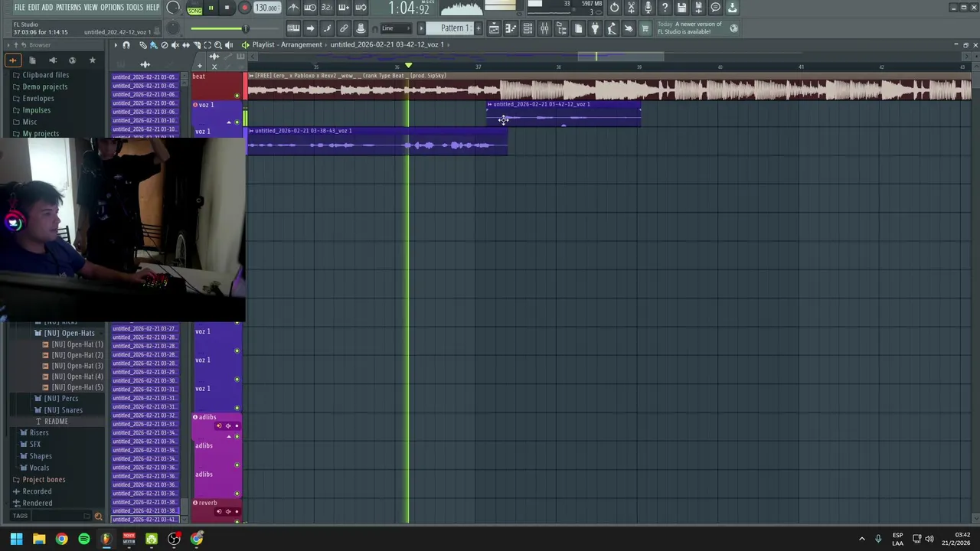980x551 pixels.
Task: Select the playlist draw pencil tool
Action: (x=142, y=45)
